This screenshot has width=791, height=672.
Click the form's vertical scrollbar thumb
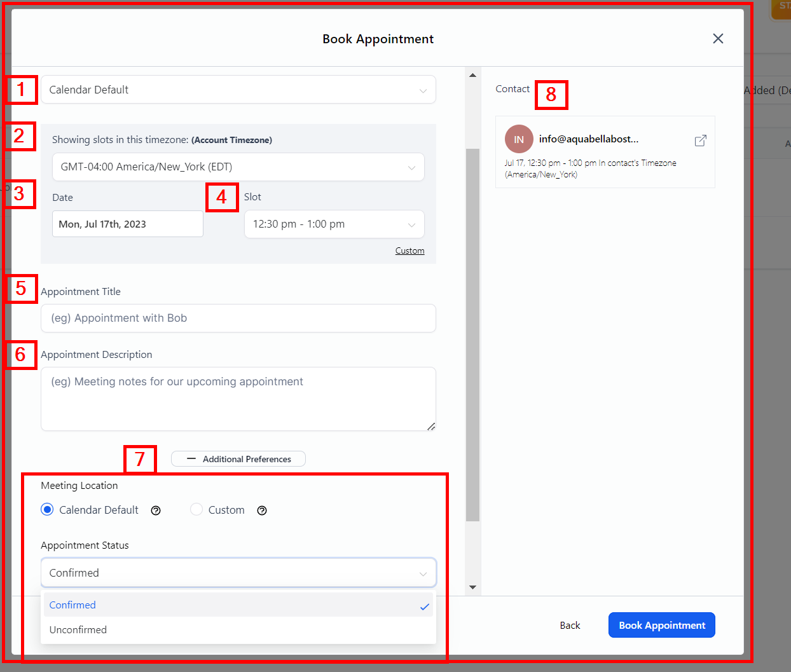click(x=472, y=335)
